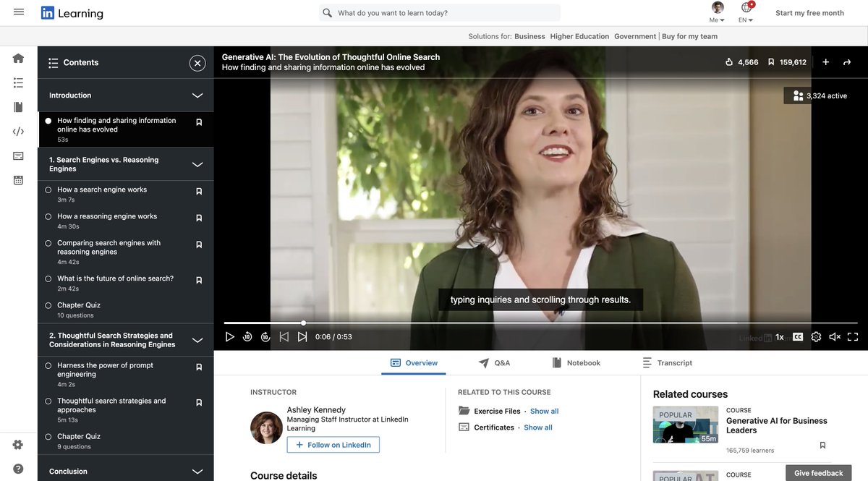
Task: Bookmark 'Generative AI for Business Leaders' course
Action: [822, 446]
